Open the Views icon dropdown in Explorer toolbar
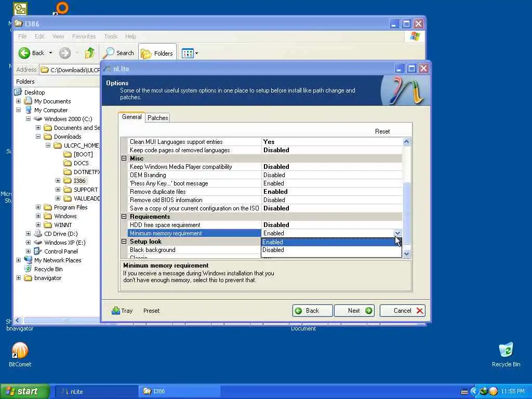The height and width of the screenshot is (399, 532). (x=190, y=53)
